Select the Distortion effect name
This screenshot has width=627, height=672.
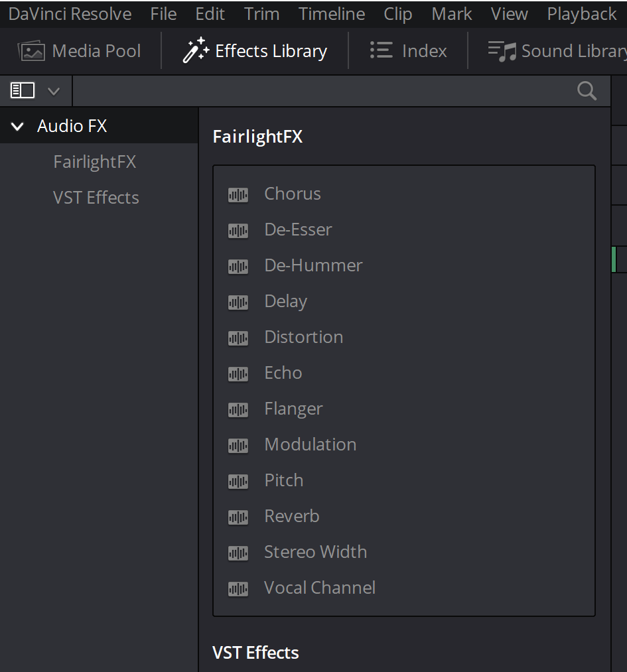[x=304, y=337]
